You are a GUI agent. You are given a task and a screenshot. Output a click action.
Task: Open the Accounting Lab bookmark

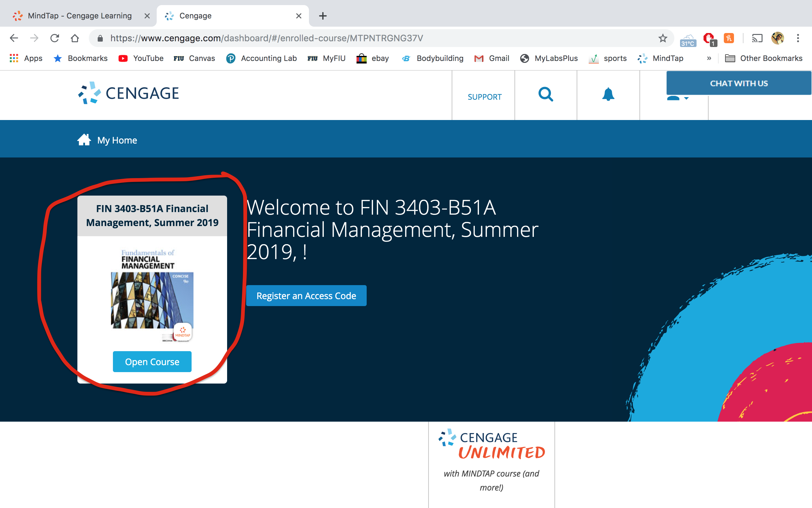pyautogui.click(x=261, y=58)
